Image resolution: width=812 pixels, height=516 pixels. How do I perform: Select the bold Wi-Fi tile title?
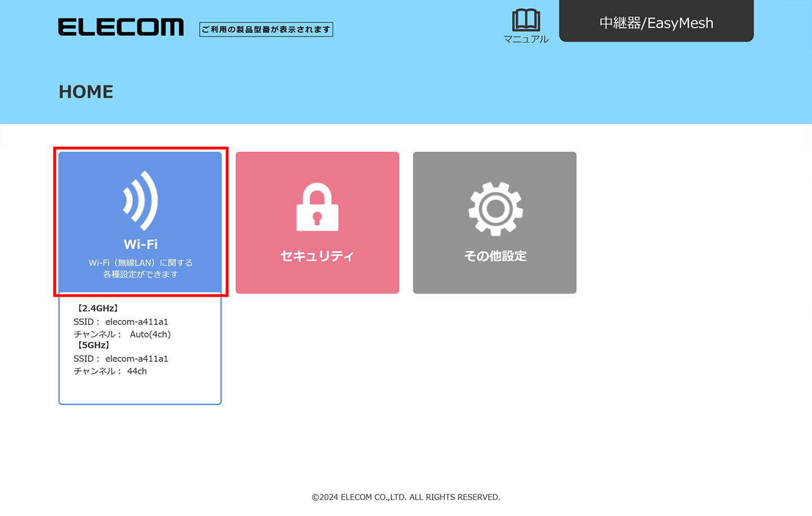point(141,244)
